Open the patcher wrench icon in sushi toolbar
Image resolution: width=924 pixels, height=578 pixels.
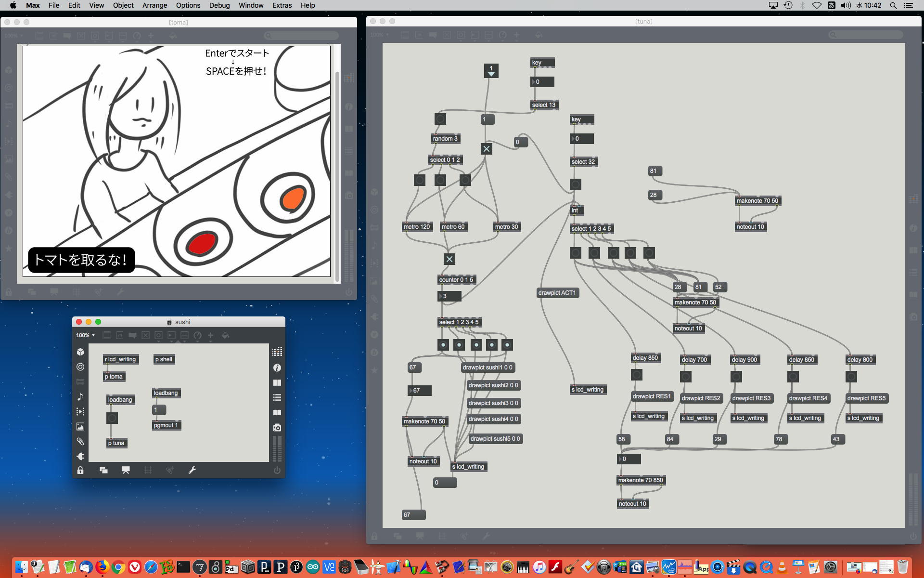pos(192,470)
